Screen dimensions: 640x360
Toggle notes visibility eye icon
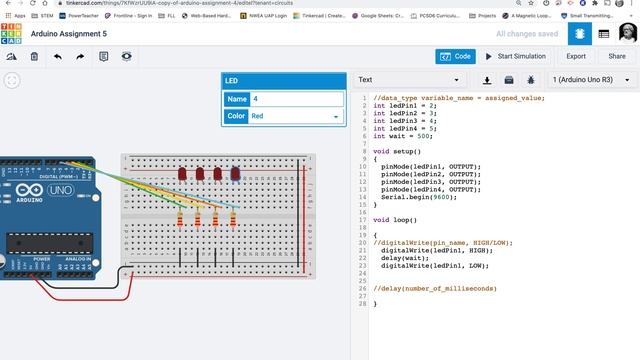(x=127, y=56)
